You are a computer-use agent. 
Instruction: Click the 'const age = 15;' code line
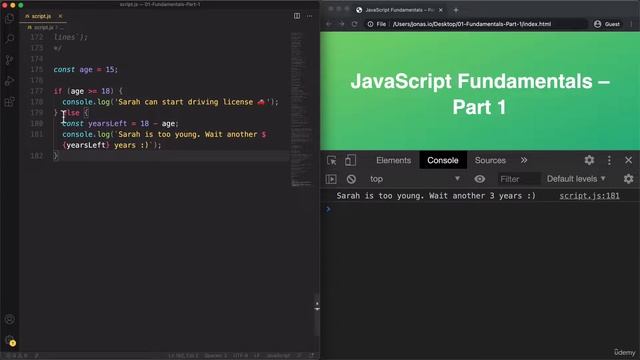point(85,69)
